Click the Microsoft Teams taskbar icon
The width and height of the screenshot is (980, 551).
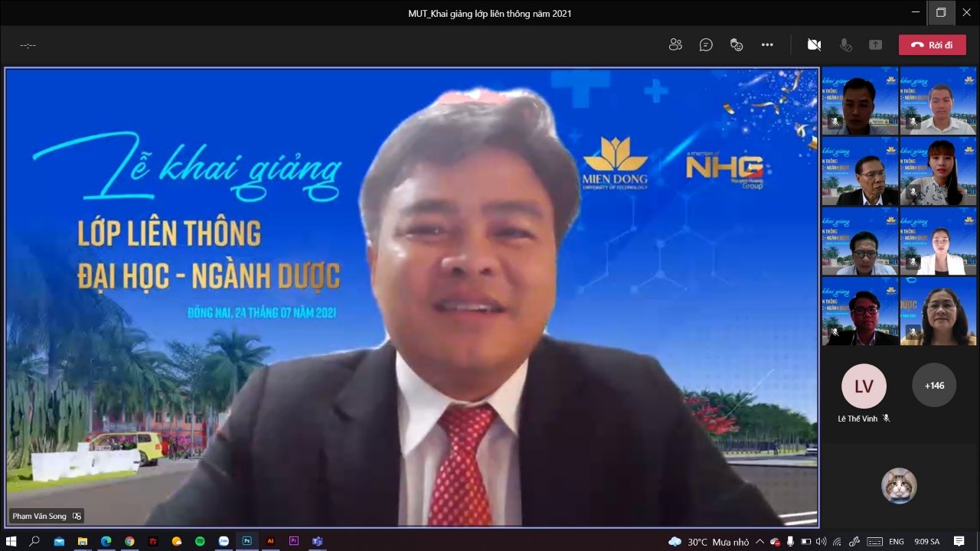point(317,541)
